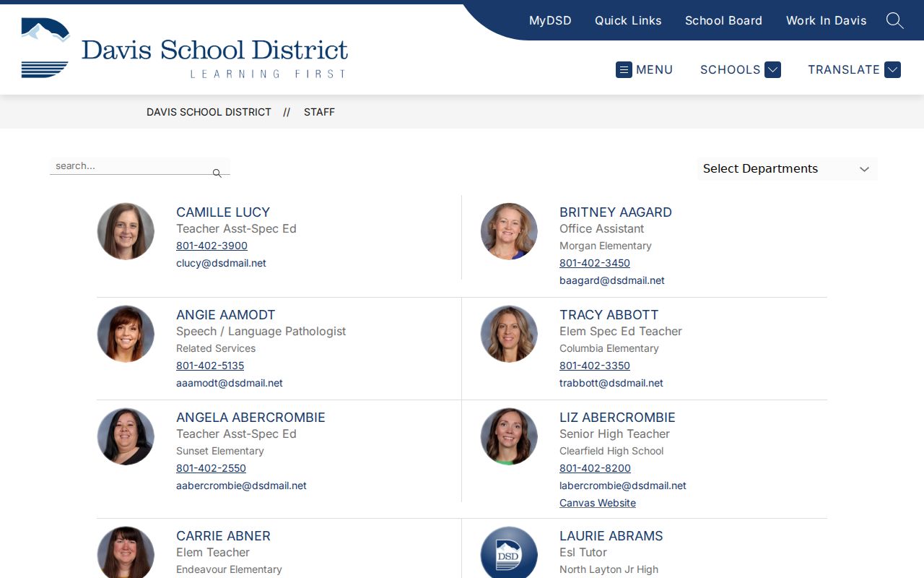Open Liz Abercrombie's Canvas Website link
The width and height of the screenshot is (924, 578).
coord(598,503)
